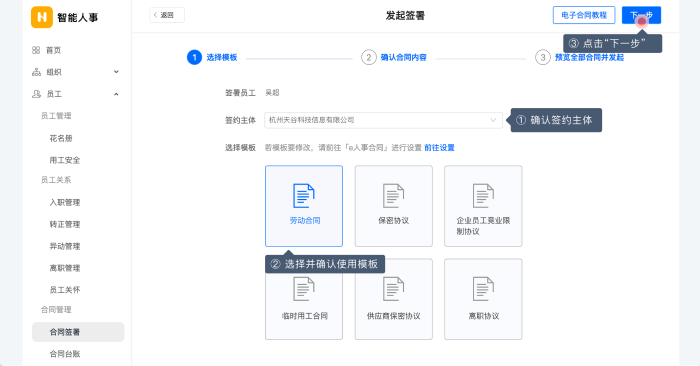Click 劳动合同 template name text
The height and width of the screenshot is (366, 700).
click(x=305, y=220)
